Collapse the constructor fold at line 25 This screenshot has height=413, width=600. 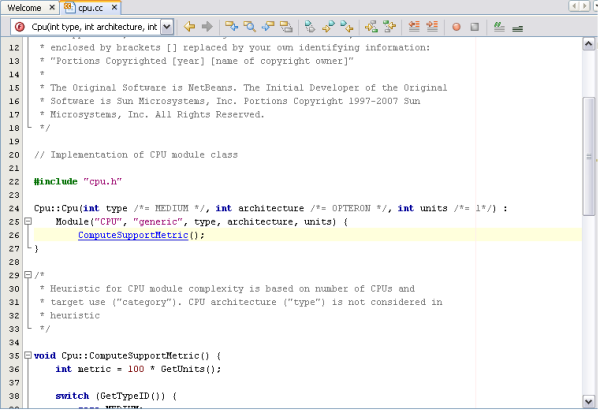coord(28,221)
